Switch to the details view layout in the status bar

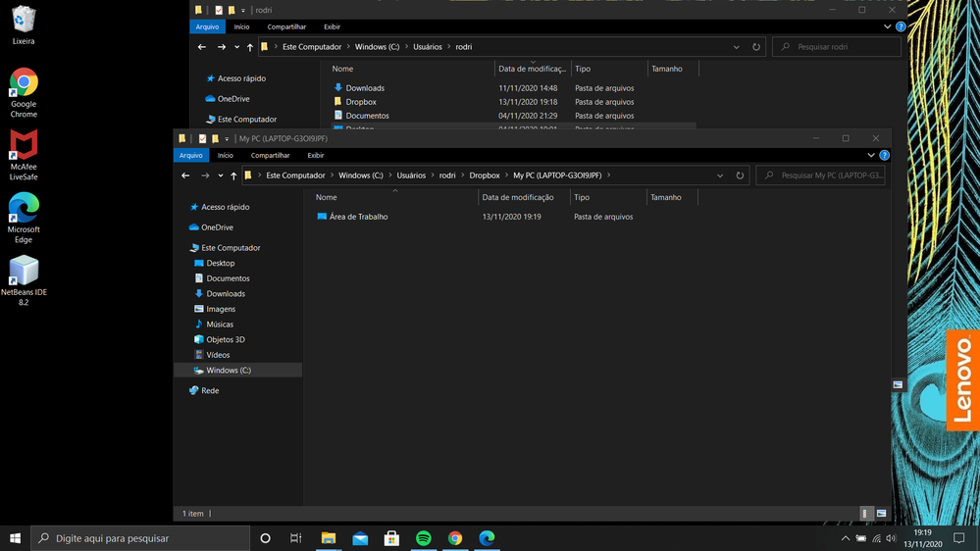click(x=865, y=513)
